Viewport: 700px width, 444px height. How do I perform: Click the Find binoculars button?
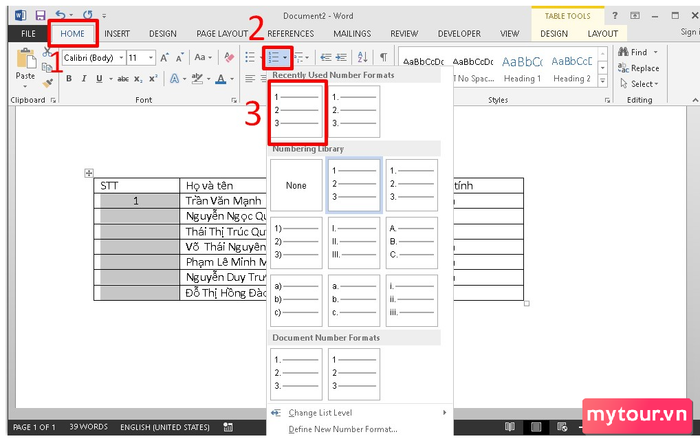tap(633, 52)
